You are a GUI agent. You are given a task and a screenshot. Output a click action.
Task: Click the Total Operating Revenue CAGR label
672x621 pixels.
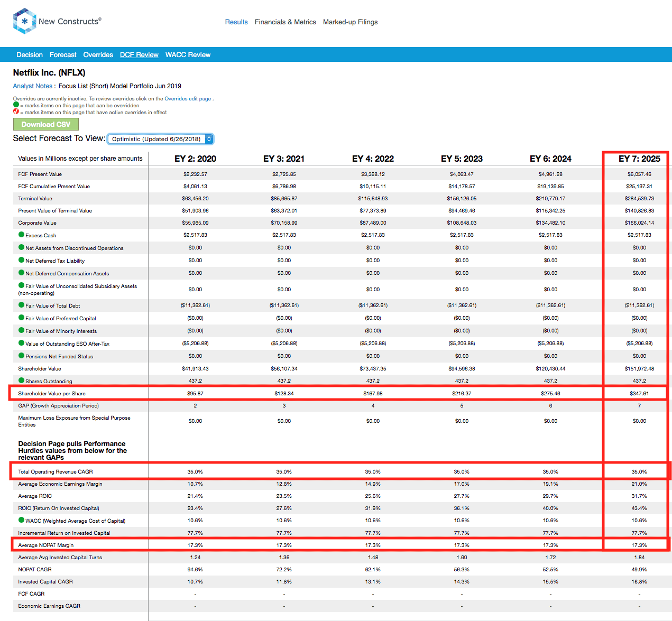56,472
